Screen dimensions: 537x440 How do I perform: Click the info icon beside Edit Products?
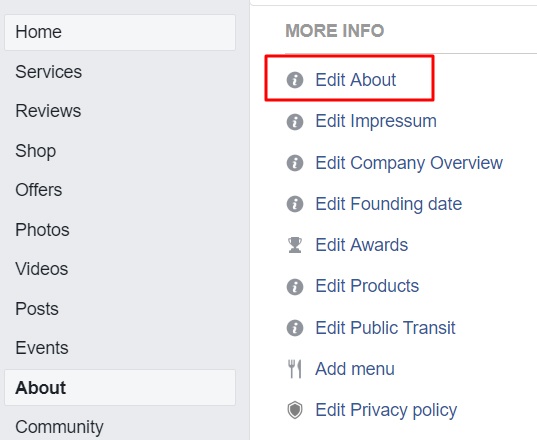click(295, 287)
